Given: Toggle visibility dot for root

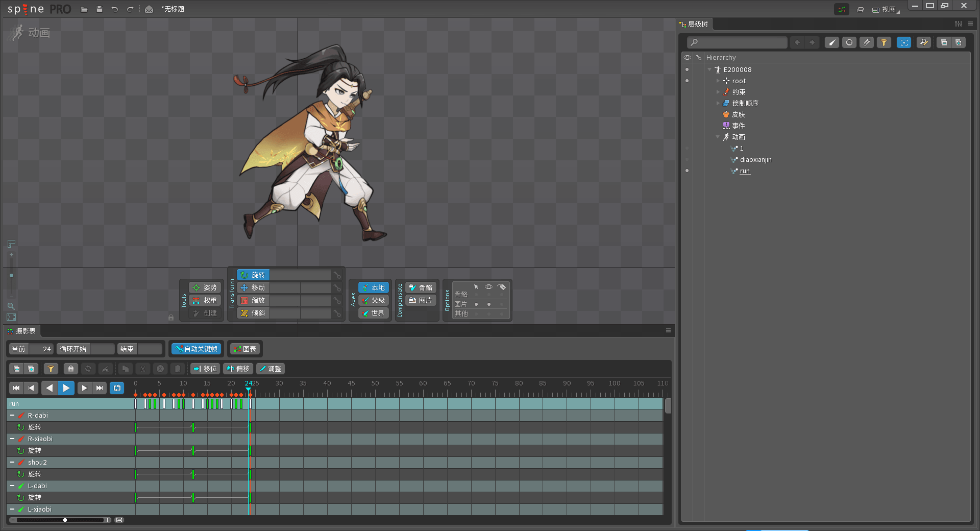Looking at the screenshot, I should (687, 81).
